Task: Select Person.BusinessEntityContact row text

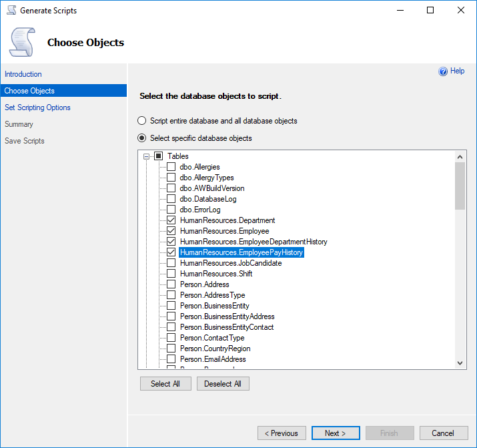Action: pyautogui.click(x=227, y=327)
